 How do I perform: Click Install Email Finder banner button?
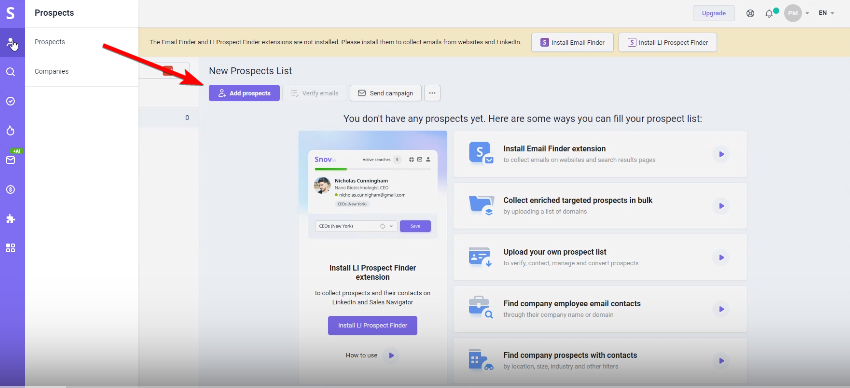pos(572,42)
